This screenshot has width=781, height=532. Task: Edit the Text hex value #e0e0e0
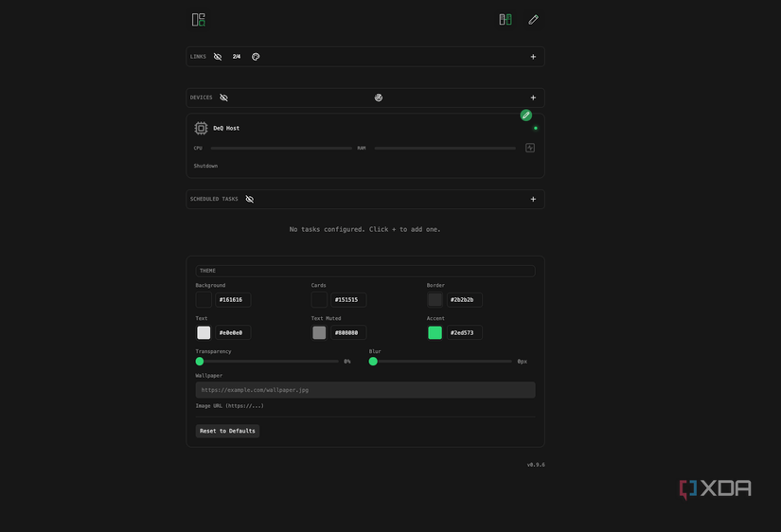tap(233, 333)
